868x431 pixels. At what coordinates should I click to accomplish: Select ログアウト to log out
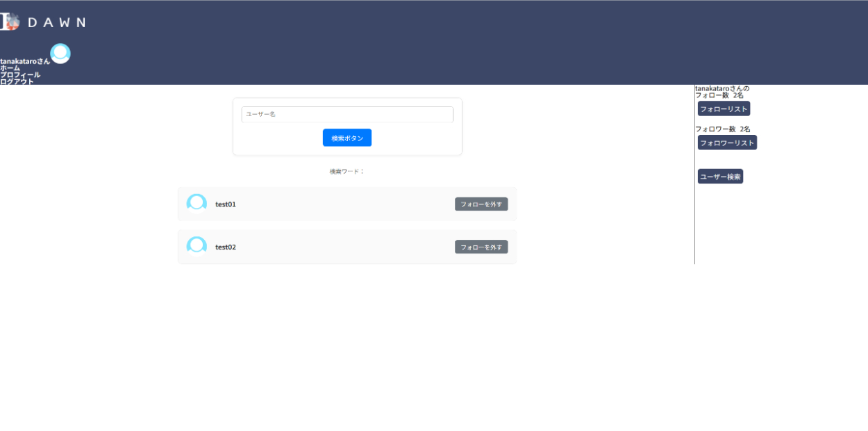click(x=17, y=81)
